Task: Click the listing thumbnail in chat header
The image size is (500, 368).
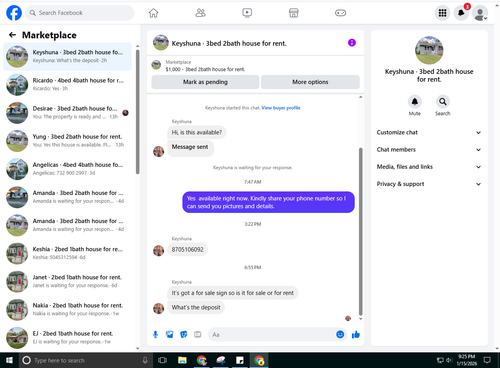Action: click(x=161, y=43)
